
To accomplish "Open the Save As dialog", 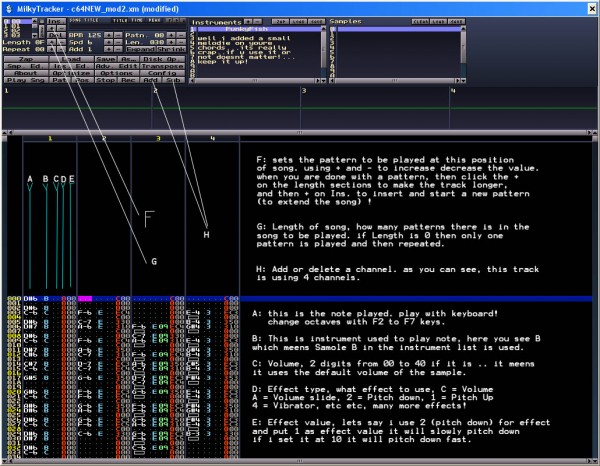I will point(129,59).
